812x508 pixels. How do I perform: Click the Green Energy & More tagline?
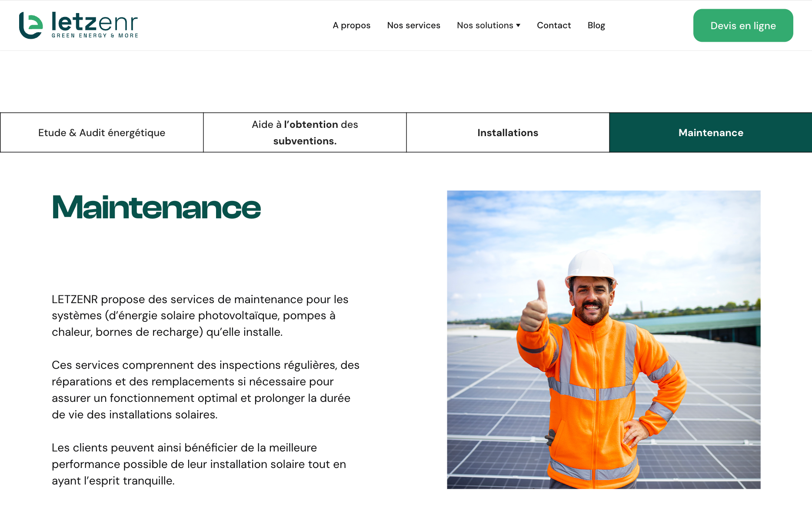pyautogui.click(x=95, y=36)
